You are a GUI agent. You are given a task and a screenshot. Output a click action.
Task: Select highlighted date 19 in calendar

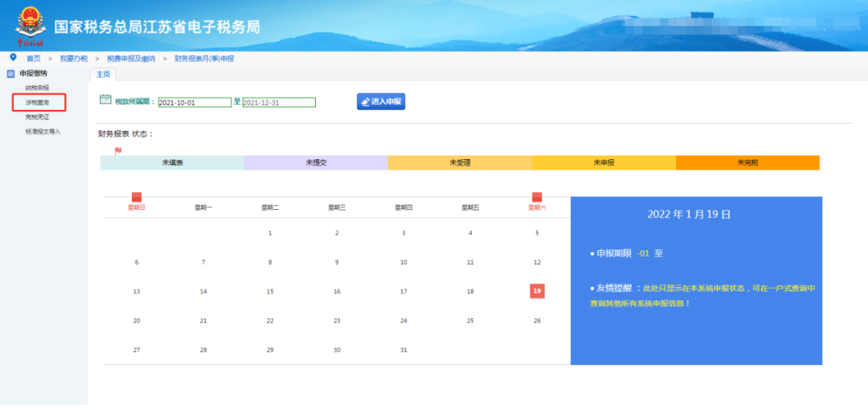[x=537, y=291]
